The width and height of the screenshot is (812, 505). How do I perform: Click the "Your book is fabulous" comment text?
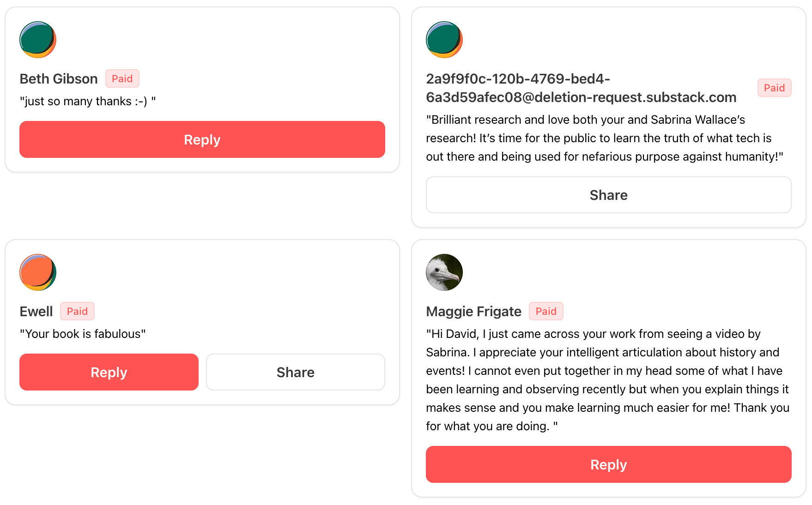coord(83,334)
